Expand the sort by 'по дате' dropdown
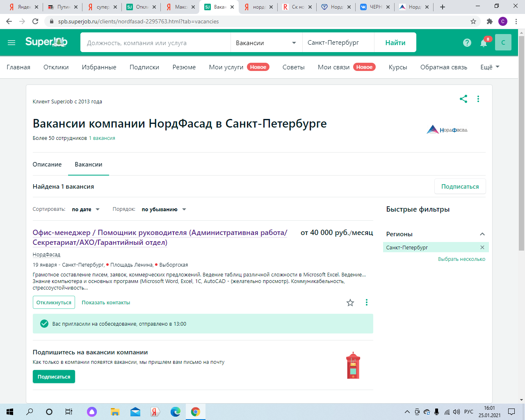 tap(86, 210)
